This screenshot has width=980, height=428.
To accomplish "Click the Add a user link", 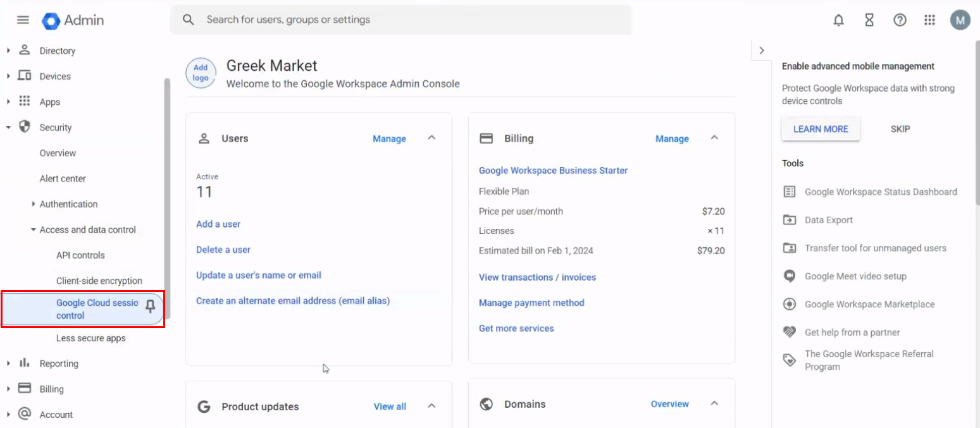I will pyautogui.click(x=218, y=224).
